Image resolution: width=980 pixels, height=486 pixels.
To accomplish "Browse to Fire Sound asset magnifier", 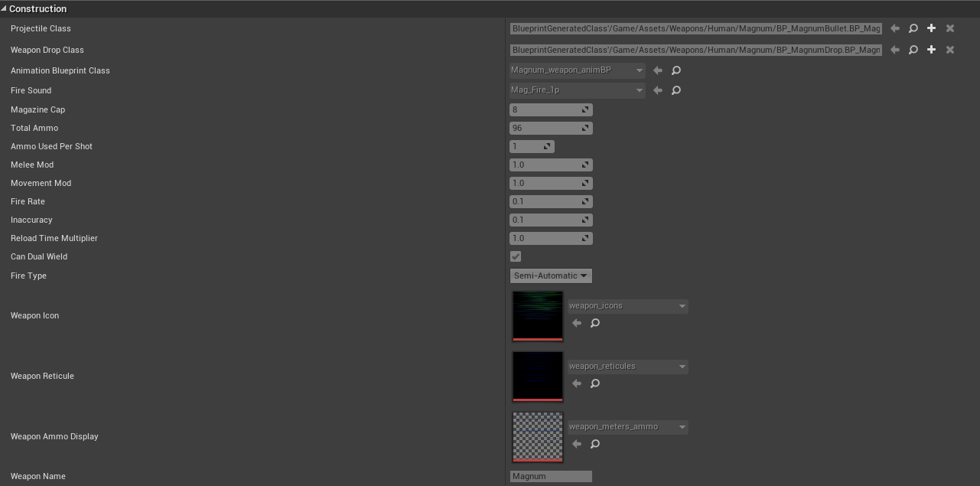I will 676,90.
